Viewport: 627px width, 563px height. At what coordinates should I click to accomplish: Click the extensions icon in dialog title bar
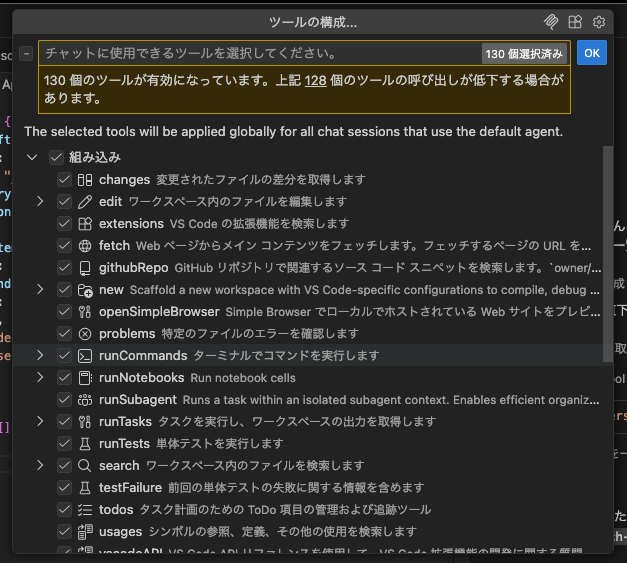click(575, 22)
